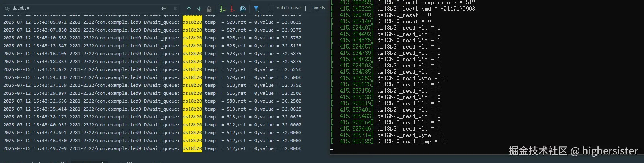Go to previous occurrence with up arrow
644x163 pixels.
(x=189, y=8)
